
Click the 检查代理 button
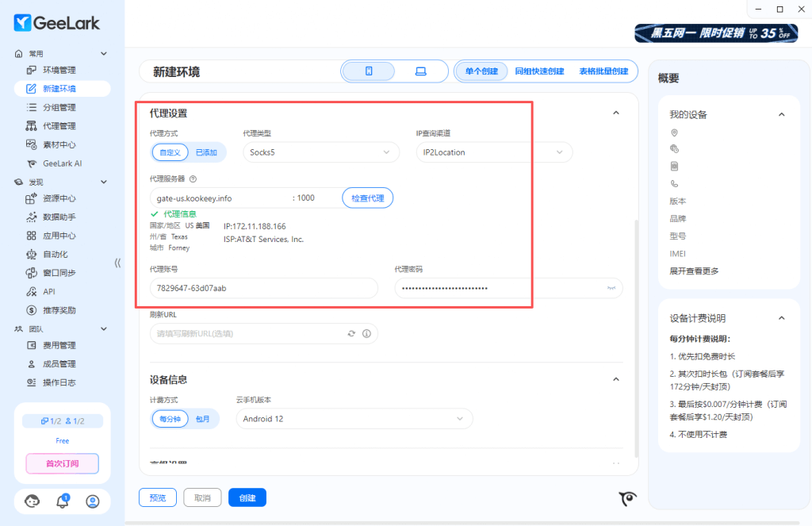[367, 198]
